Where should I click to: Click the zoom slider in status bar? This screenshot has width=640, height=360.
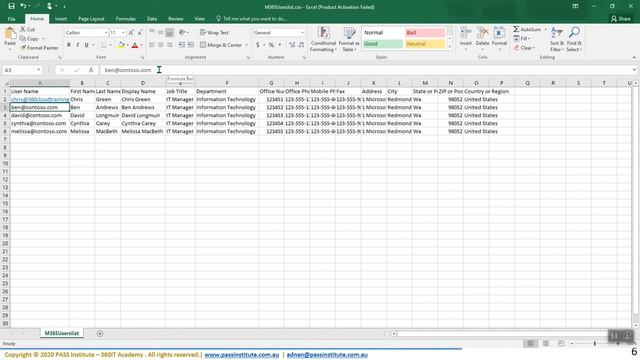tap(595, 344)
